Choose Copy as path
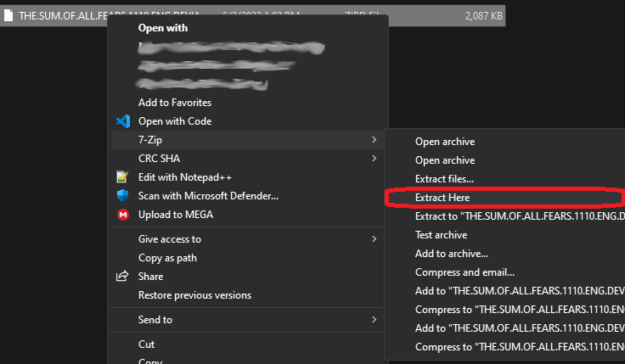Screen dimensions: 625x364 point(167,258)
